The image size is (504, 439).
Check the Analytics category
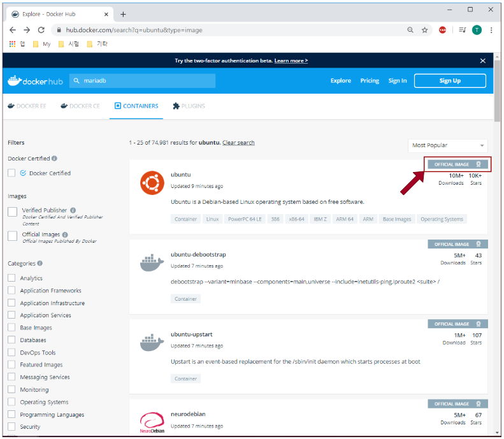11,278
